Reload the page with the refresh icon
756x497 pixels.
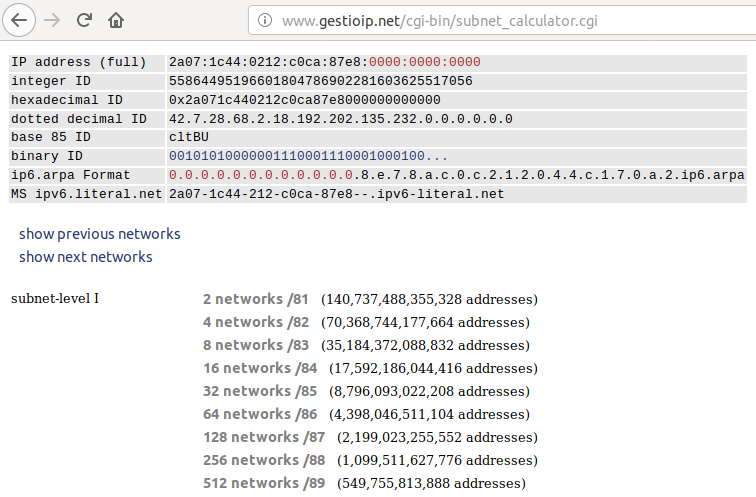[x=85, y=19]
